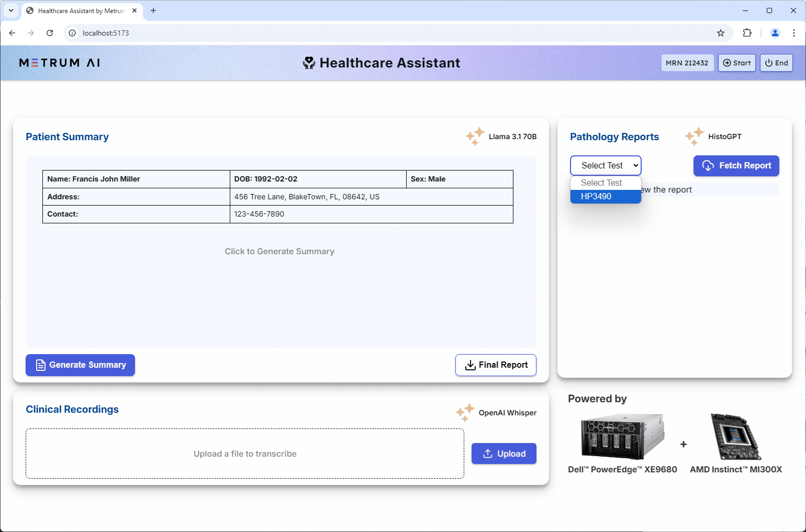Click the heart-hands Healthcare Assistant icon
Viewport: 806px width, 532px height.
point(309,63)
